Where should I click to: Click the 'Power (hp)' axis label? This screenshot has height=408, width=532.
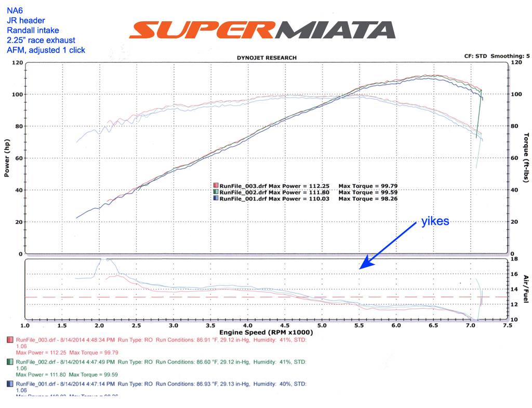coord(6,158)
